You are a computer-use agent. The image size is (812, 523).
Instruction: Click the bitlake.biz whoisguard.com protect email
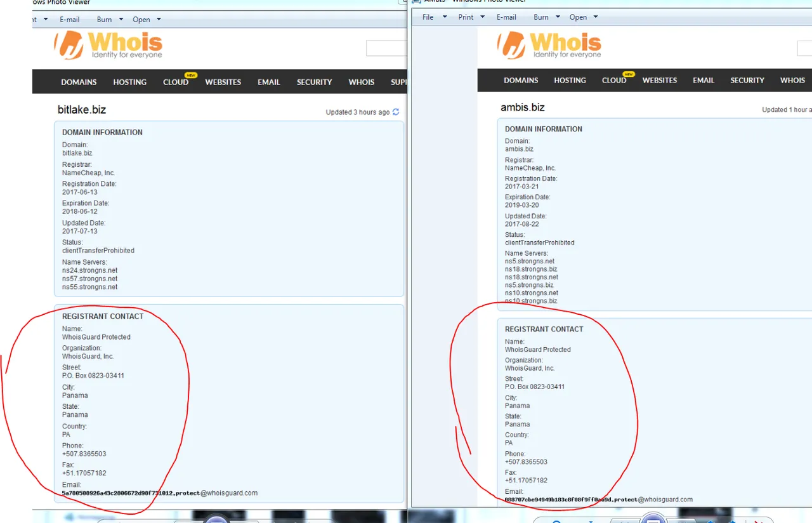pyautogui.click(x=160, y=493)
